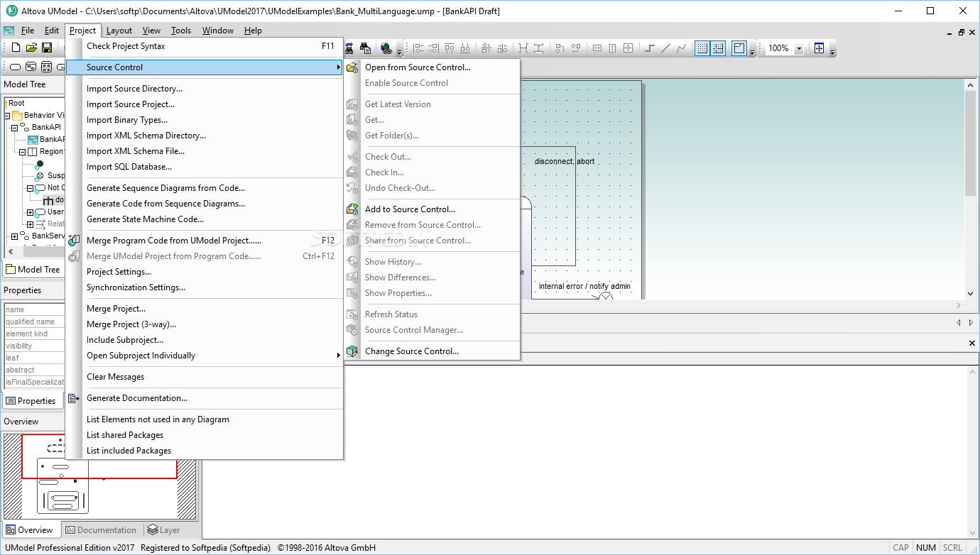Toggle the diagram styles view button

tap(739, 48)
